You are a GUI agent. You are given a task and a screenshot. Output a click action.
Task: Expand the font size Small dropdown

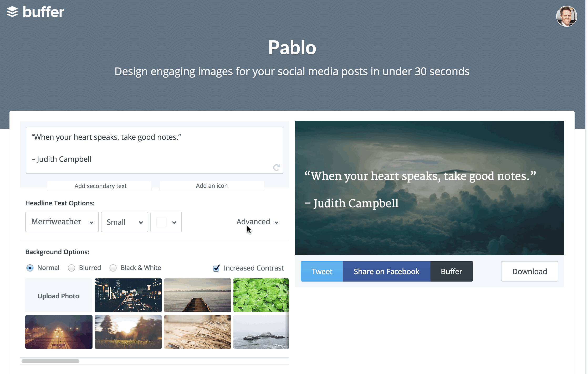[x=124, y=222]
